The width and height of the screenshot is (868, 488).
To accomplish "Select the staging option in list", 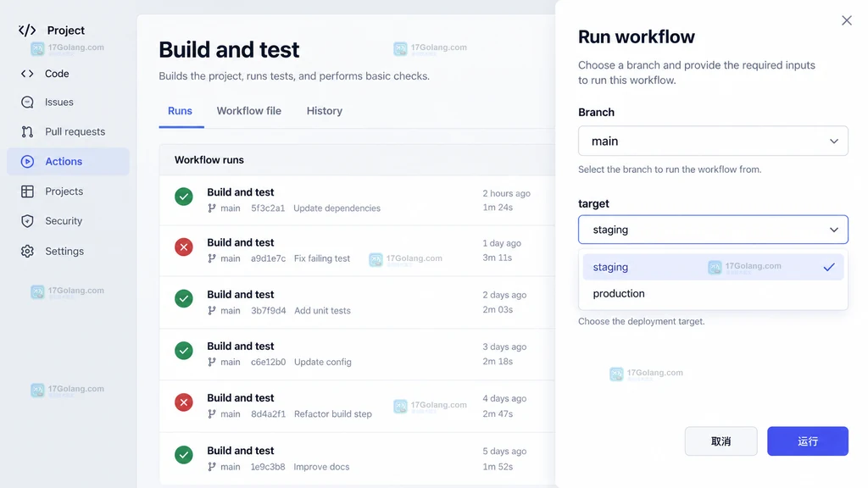I will tap(713, 267).
